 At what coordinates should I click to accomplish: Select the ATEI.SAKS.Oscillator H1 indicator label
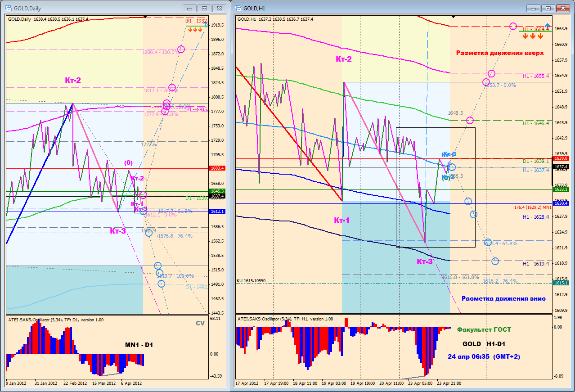pos(285,319)
